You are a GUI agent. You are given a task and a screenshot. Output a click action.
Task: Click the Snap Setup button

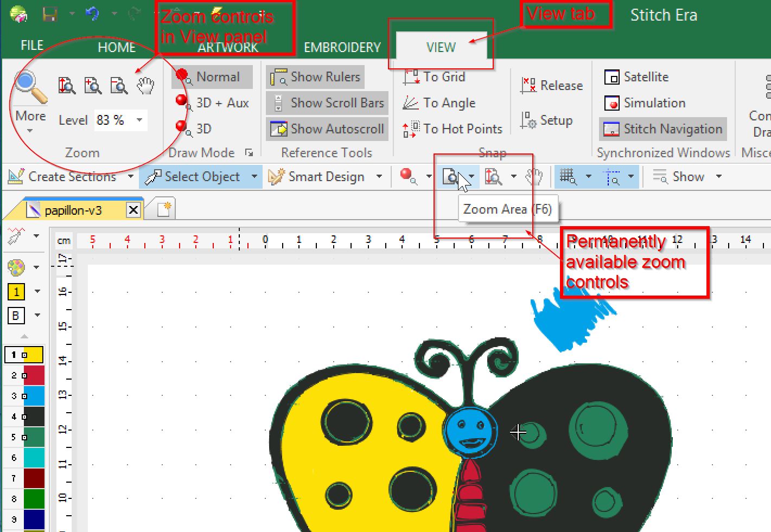tap(547, 120)
